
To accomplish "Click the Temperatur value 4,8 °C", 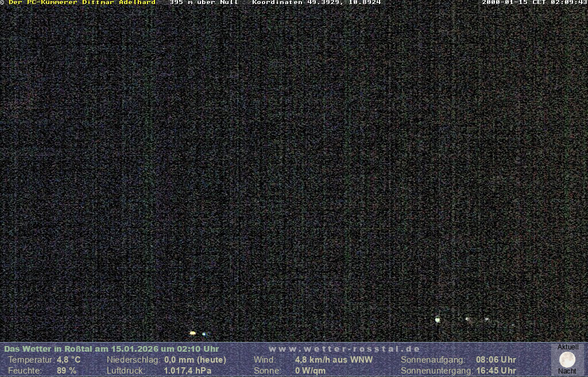I will (68, 360).
